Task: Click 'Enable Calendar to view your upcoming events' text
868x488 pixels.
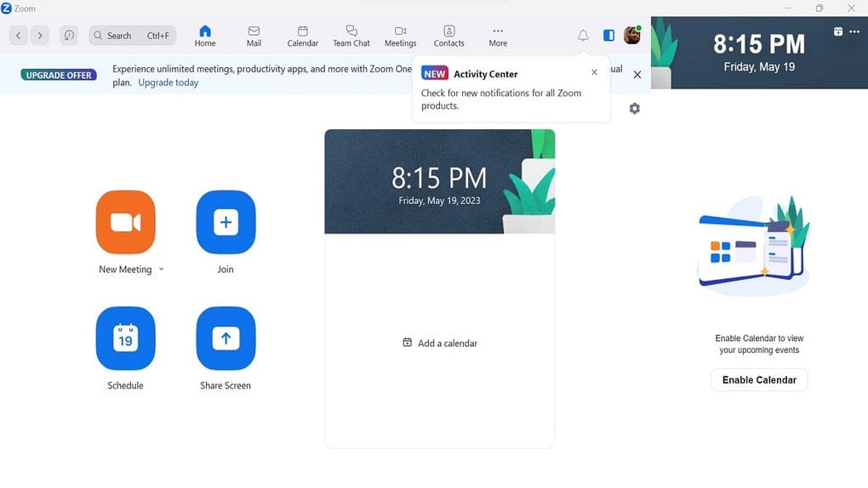Action: (x=759, y=344)
